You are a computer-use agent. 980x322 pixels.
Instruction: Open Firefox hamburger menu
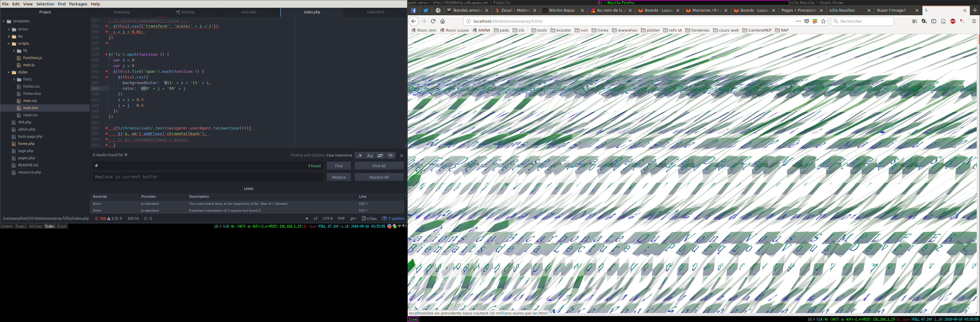(x=973, y=21)
